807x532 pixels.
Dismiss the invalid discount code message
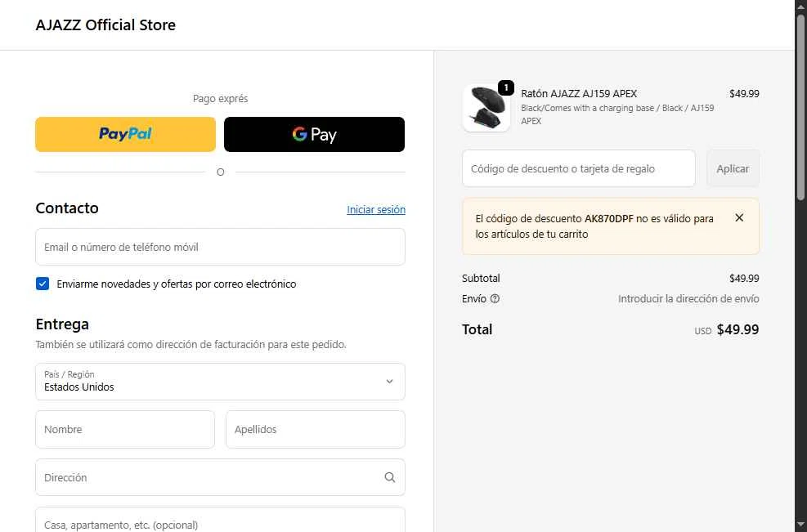pos(739,217)
